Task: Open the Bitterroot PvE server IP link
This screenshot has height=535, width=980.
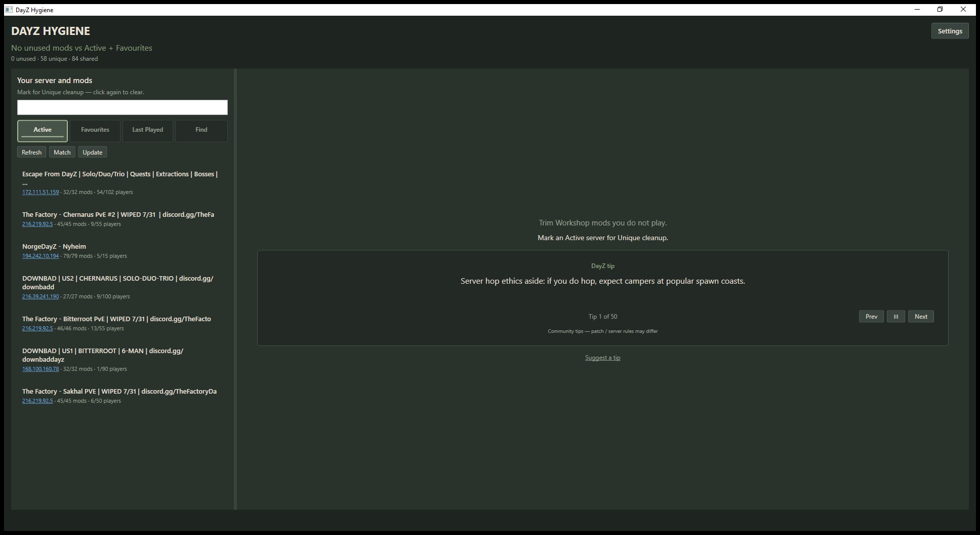Action: (37, 328)
